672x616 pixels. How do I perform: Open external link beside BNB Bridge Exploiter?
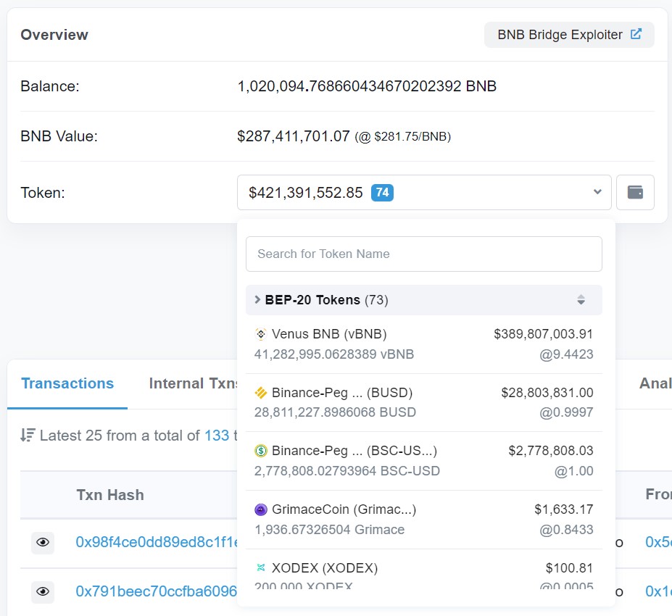tap(636, 34)
